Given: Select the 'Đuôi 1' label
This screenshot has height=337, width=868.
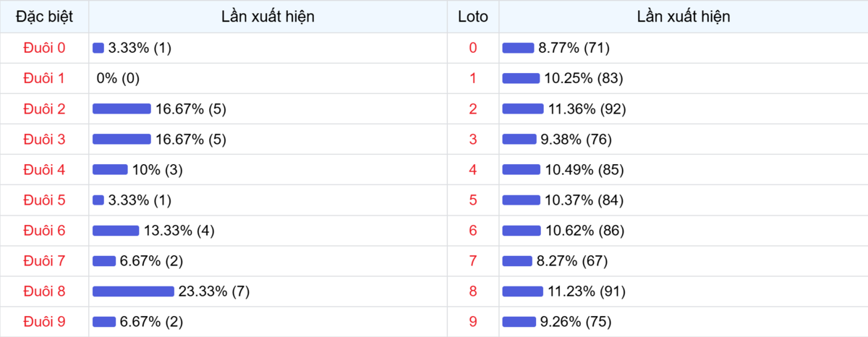Looking at the screenshot, I should (x=44, y=78).
